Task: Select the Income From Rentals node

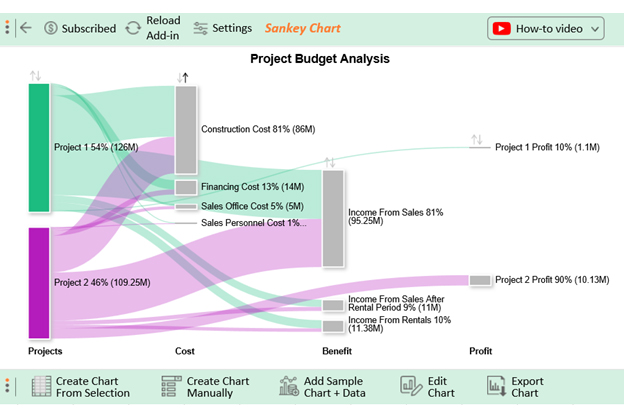Action: 333,326
